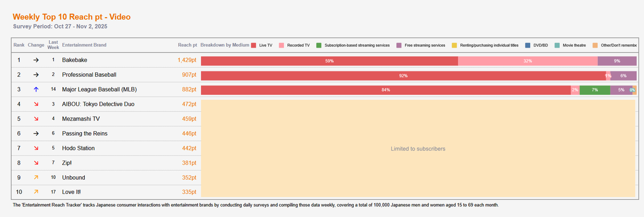Select the Hodo Station brand name
This screenshot has width=644, height=217.
click(78, 148)
